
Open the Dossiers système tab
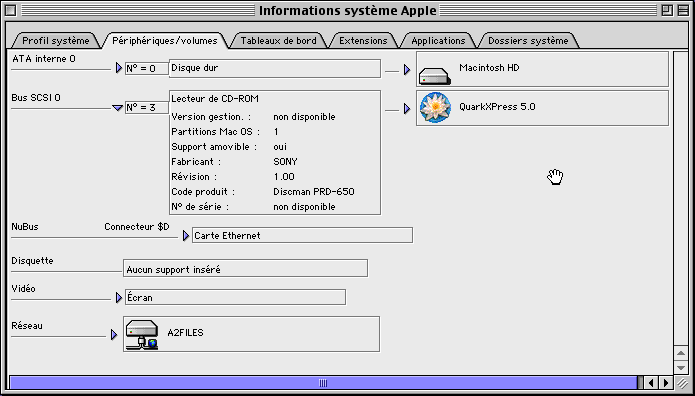(528, 41)
